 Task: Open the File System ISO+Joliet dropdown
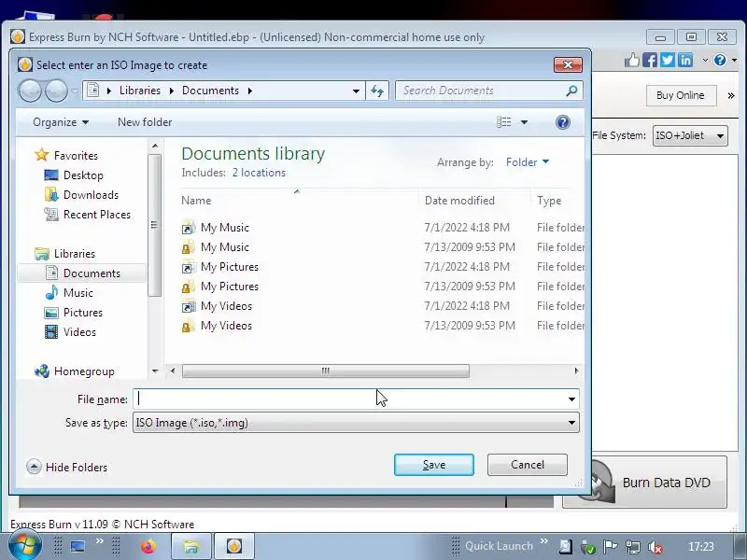690,135
